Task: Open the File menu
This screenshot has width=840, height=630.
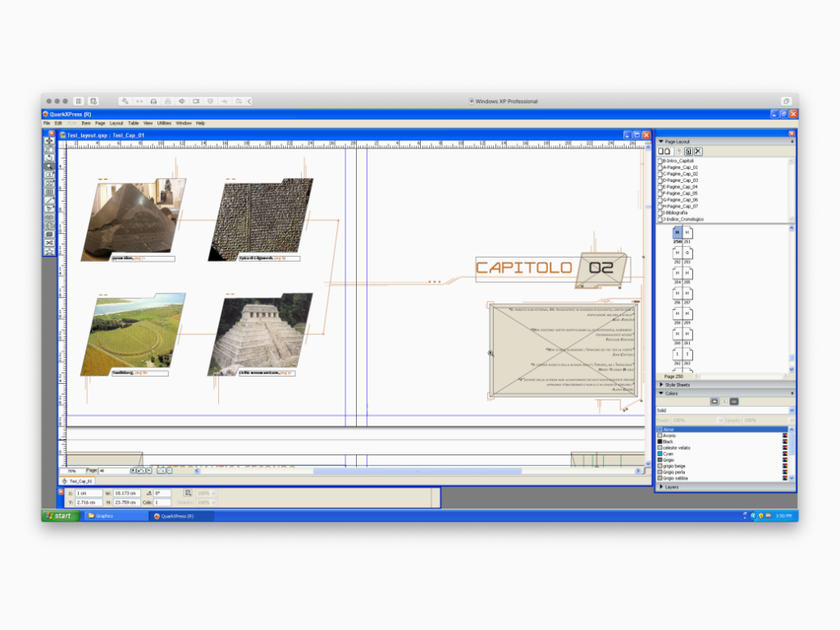Action: (47, 123)
